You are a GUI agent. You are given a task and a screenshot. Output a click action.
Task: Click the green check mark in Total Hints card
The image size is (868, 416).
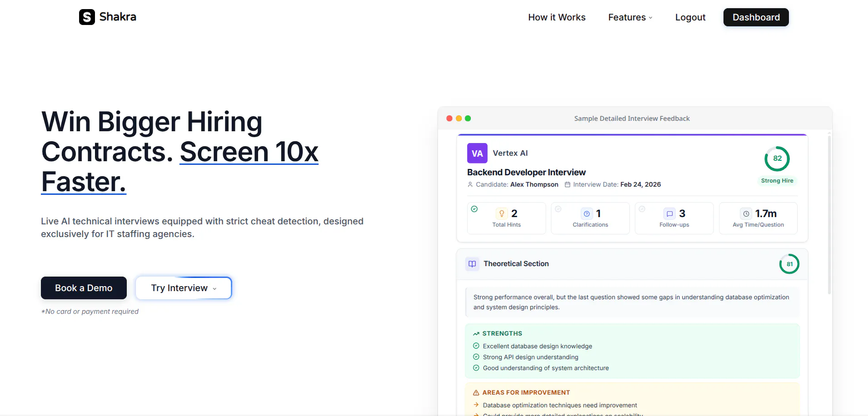tap(474, 209)
